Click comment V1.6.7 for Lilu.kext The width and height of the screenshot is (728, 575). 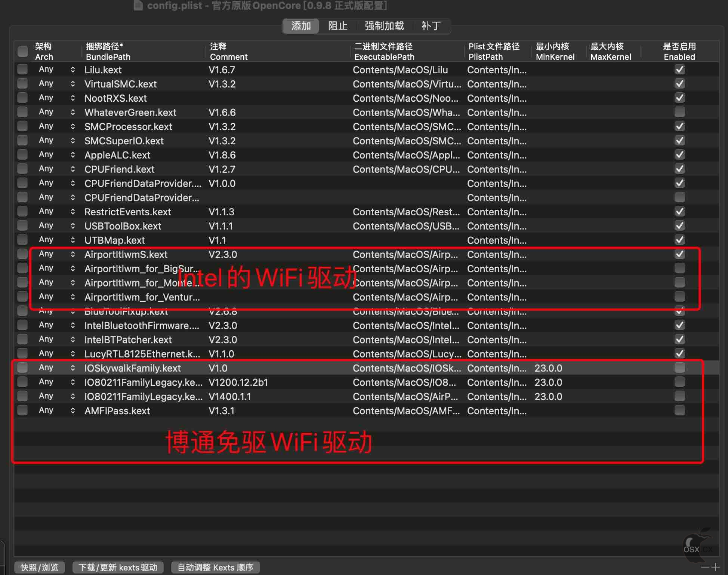[x=222, y=70]
